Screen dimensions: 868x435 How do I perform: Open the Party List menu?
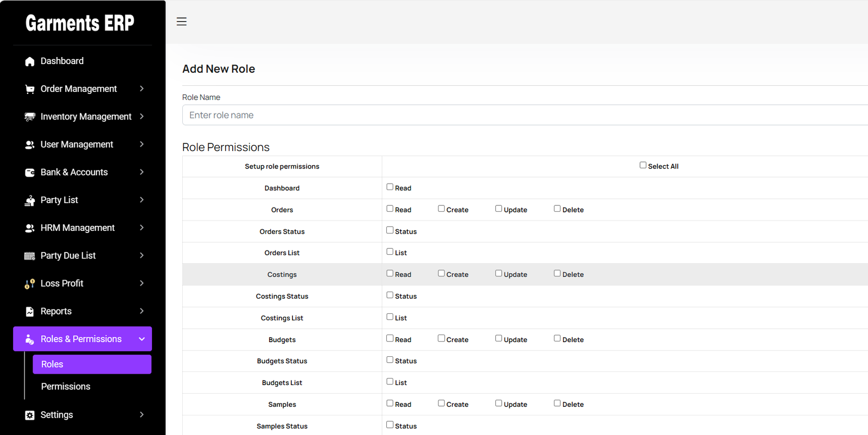(x=60, y=200)
